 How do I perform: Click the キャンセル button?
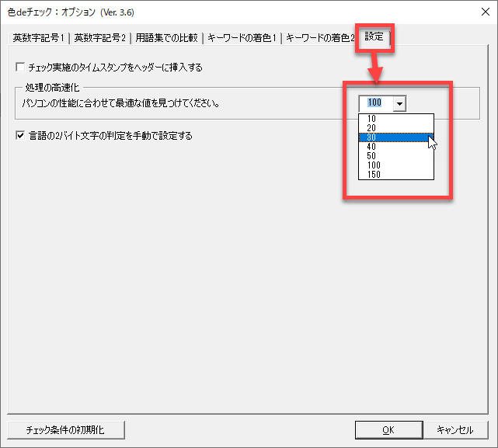pos(454,429)
